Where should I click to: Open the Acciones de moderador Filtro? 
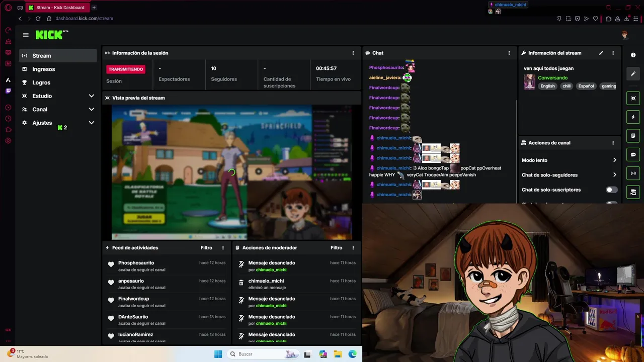[x=336, y=248]
